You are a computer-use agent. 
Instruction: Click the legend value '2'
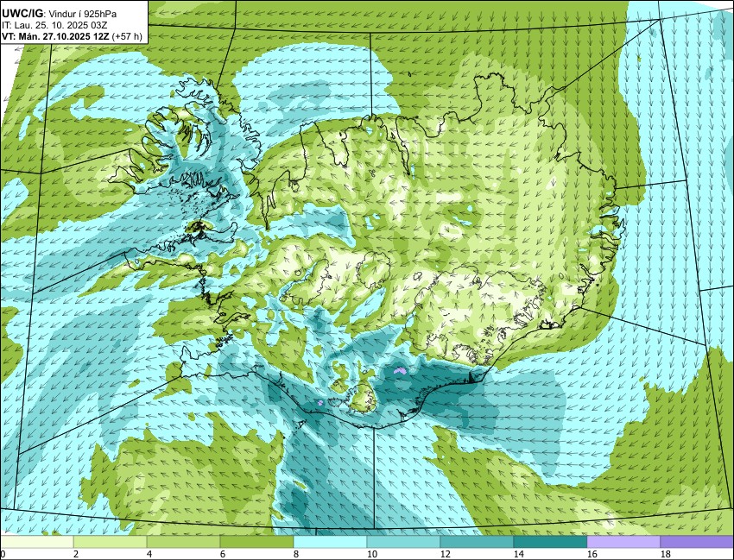click(76, 554)
